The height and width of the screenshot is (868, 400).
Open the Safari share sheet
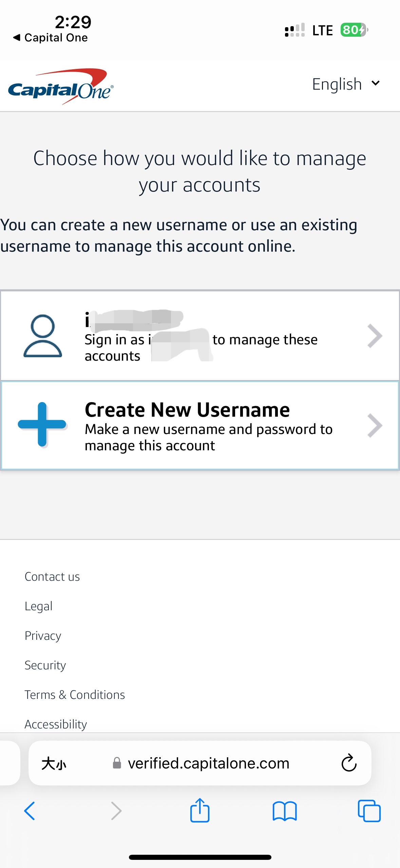click(200, 810)
